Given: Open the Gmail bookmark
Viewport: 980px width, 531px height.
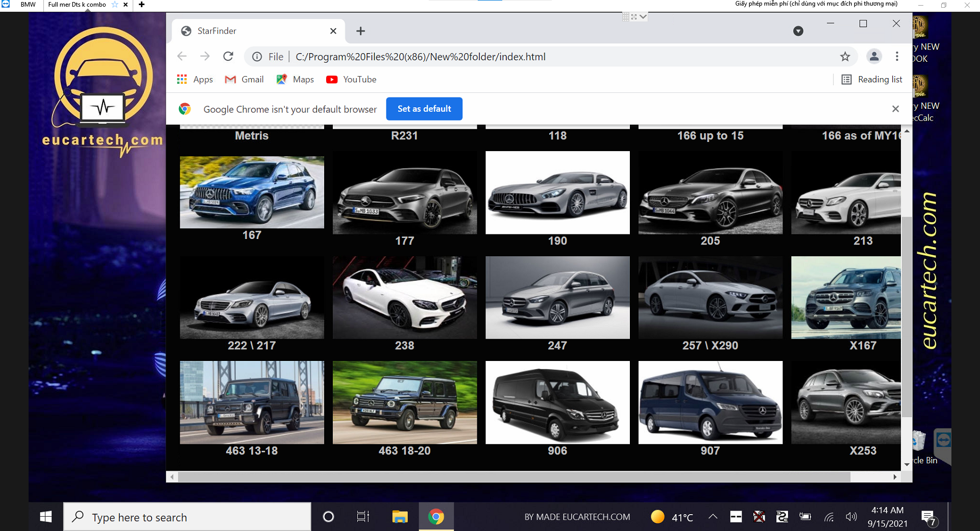Looking at the screenshot, I should (x=244, y=79).
